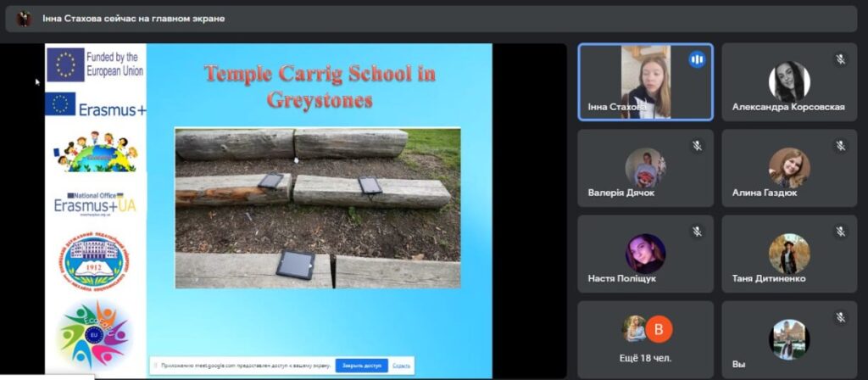The image size is (868, 380).
Task: Click Александра Корсовская's profile avatar
Action: point(788,81)
